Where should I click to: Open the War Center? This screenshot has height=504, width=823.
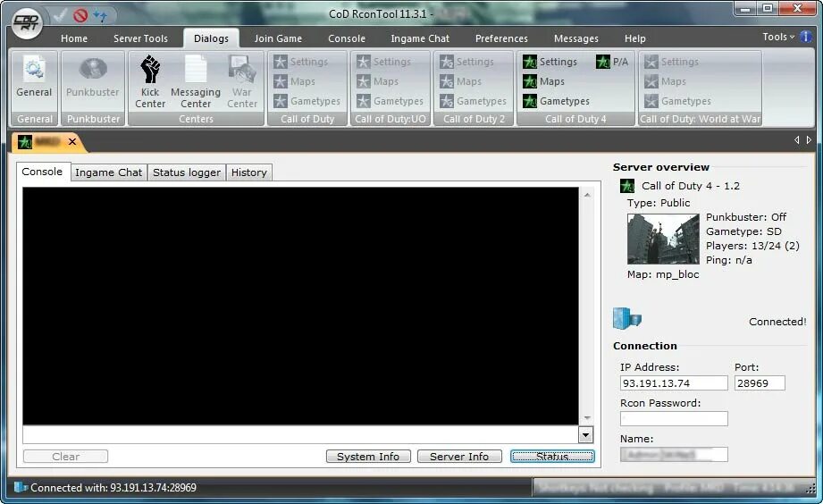(242, 81)
